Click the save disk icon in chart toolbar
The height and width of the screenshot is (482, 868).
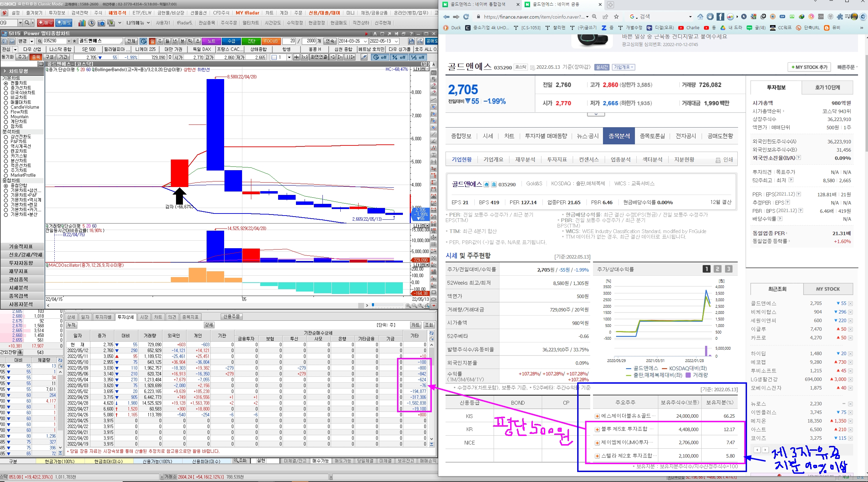(411, 41)
